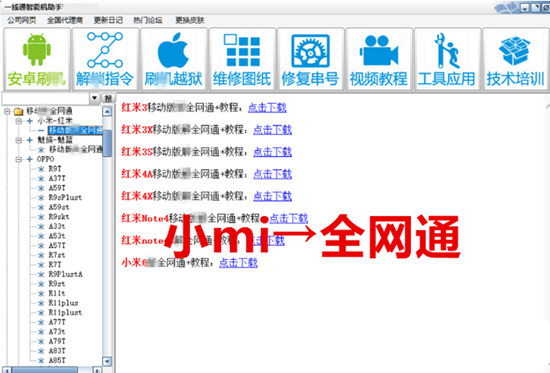Open the 工具应用 tools section

pos(447,59)
